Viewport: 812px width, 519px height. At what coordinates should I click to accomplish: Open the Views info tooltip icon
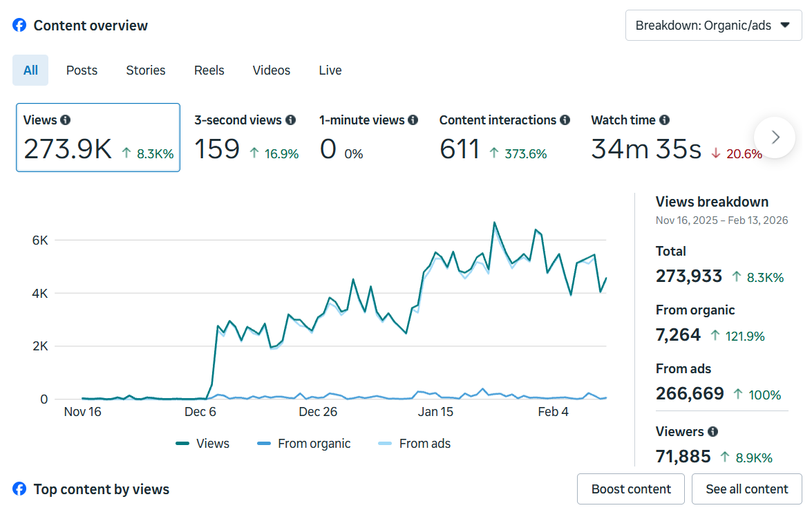[x=66, y=120]
